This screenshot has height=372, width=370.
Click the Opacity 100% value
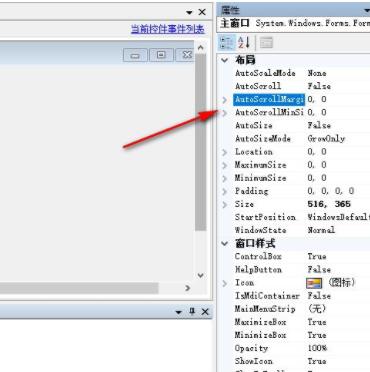click(x=317, y=348)
